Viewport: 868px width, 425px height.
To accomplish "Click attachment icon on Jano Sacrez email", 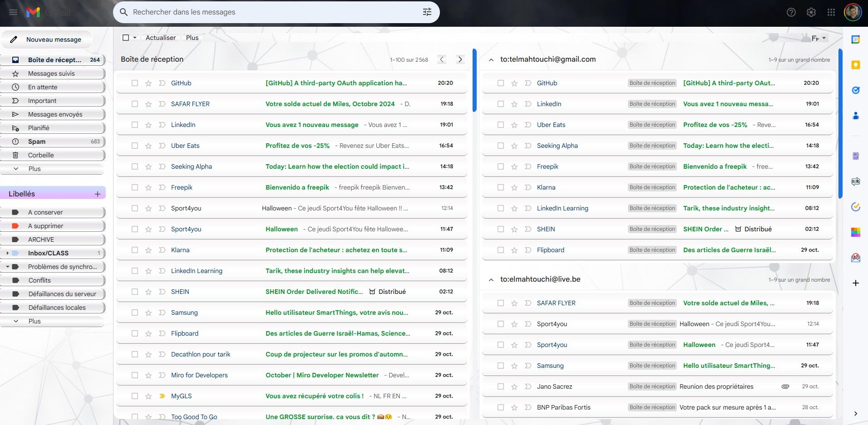I will (x=785, y=386).
